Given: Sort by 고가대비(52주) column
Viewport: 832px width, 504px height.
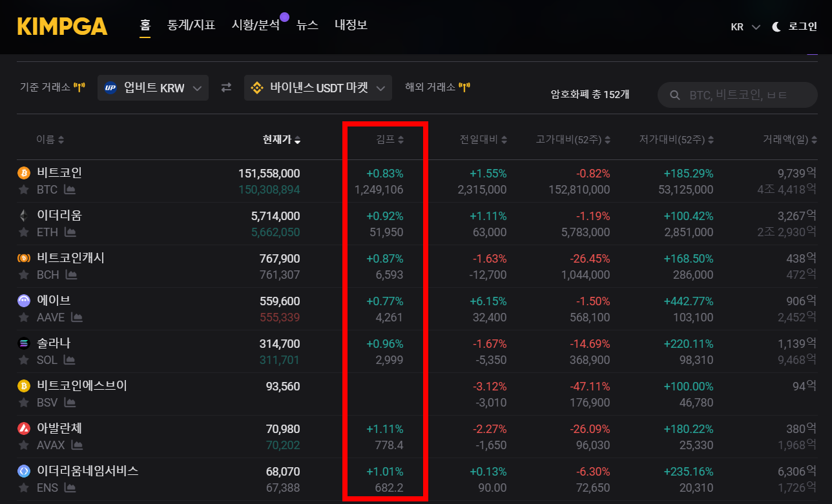Looking at the screenshot, I should [573, 139].
